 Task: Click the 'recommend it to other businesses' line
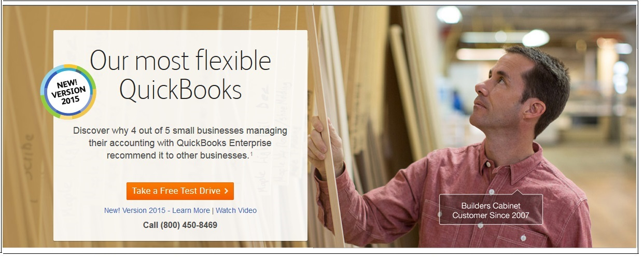click(x=177, y=155)
